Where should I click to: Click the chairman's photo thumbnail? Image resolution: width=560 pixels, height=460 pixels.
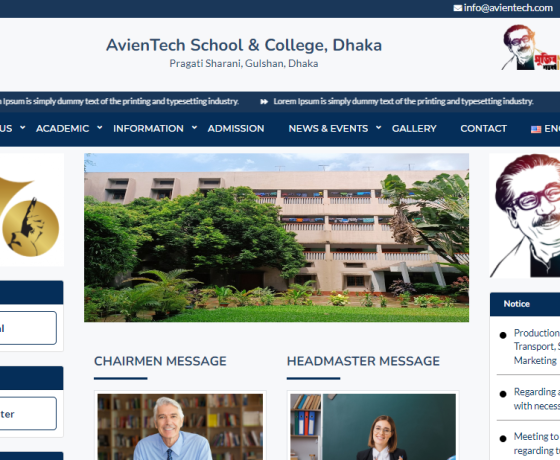click(x=180, y=427)
